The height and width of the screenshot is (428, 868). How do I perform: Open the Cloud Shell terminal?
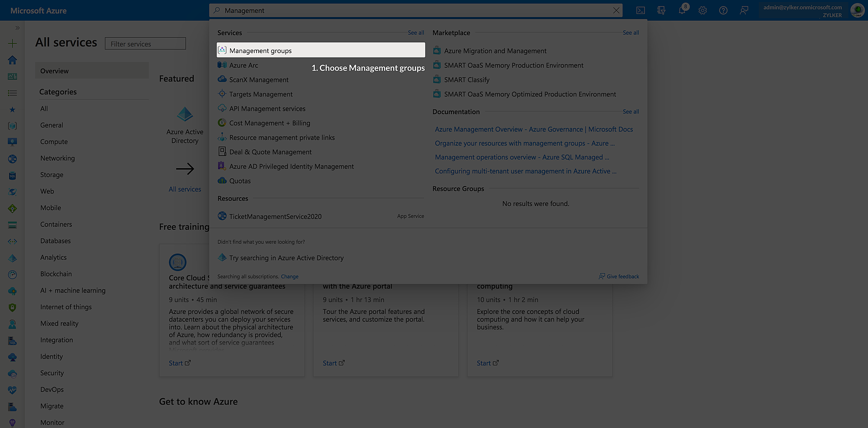(640, 10)
